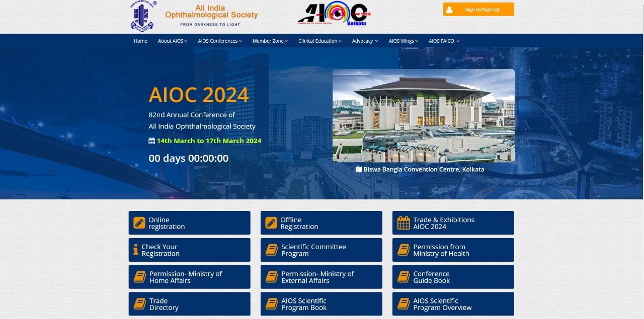The image size is (644, 319).
Task: Open Trade & Exhibitions AIOC 2024
Action: click(453, 223)
